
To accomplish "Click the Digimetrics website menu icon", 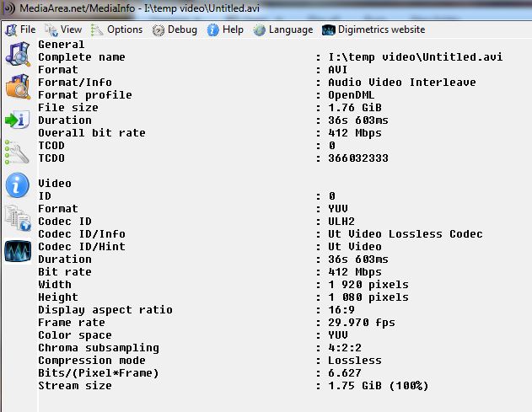I will pyautogui.click(x=329, y=30).
